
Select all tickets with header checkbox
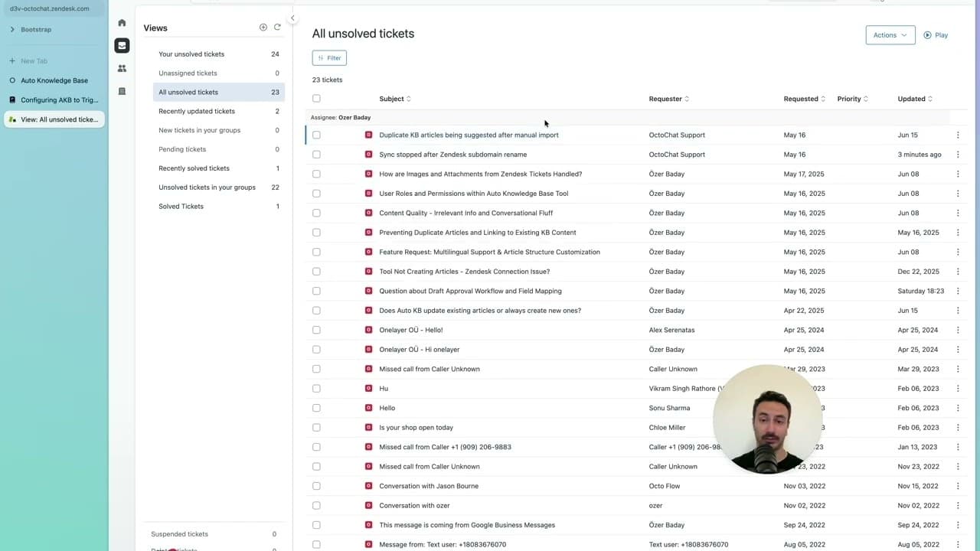pos(316,99)
